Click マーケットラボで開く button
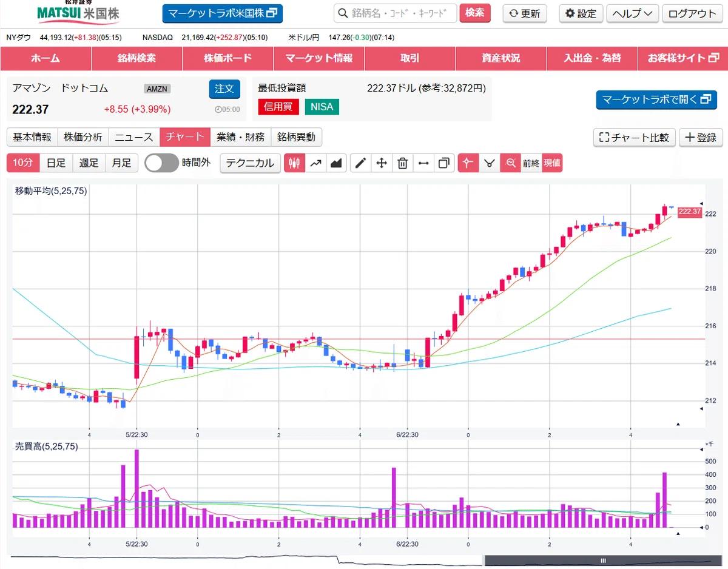This screenshot has height=569, width=728. [656, 99]
